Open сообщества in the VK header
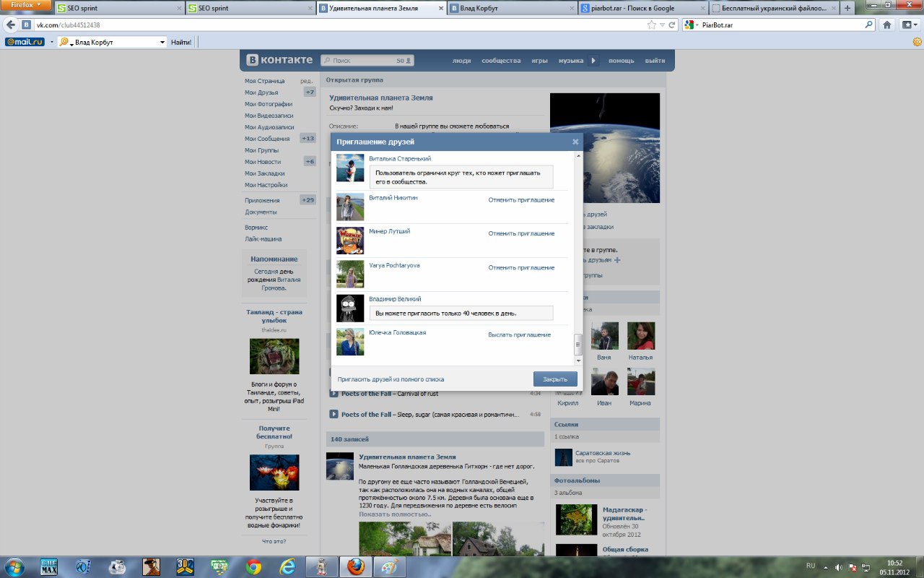The height and width of the screenshot is (578, 924). click(501, 61)
